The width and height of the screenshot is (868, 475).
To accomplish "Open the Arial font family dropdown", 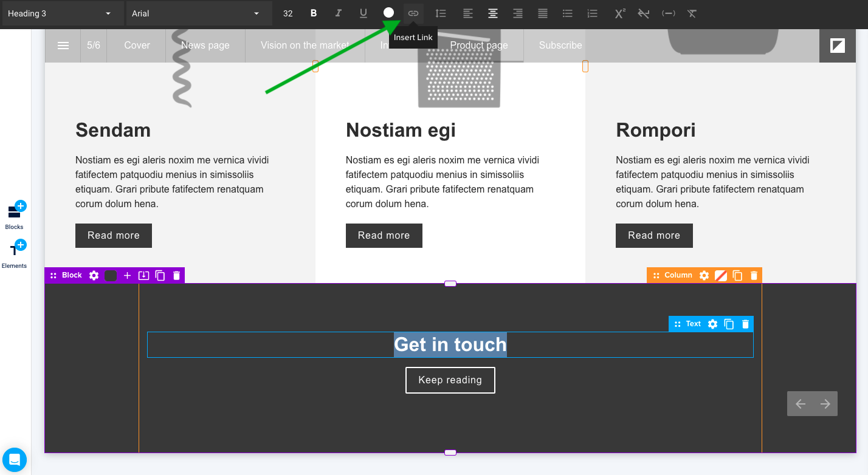I will 199,13.
